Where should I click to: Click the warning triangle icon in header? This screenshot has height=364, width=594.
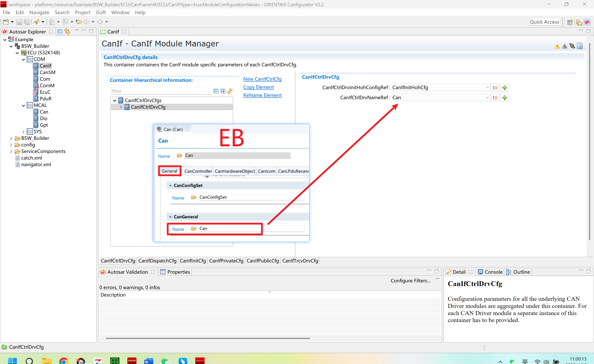coord(557,46)
